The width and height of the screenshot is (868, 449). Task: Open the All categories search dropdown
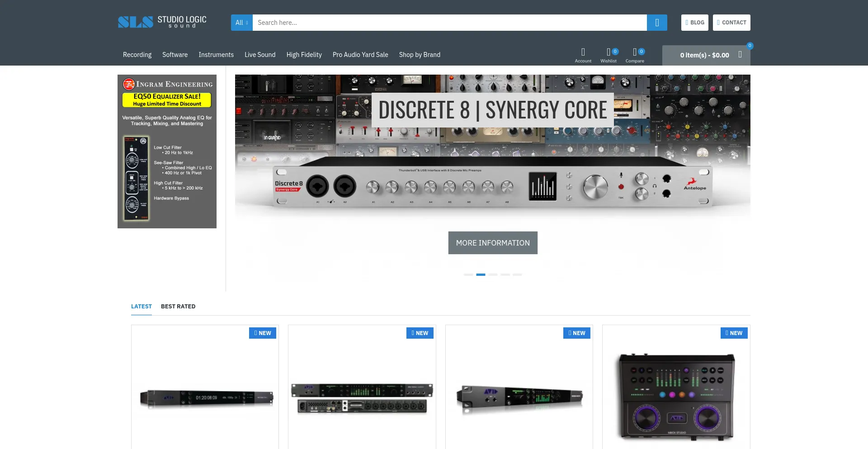(x=241, y=23)
